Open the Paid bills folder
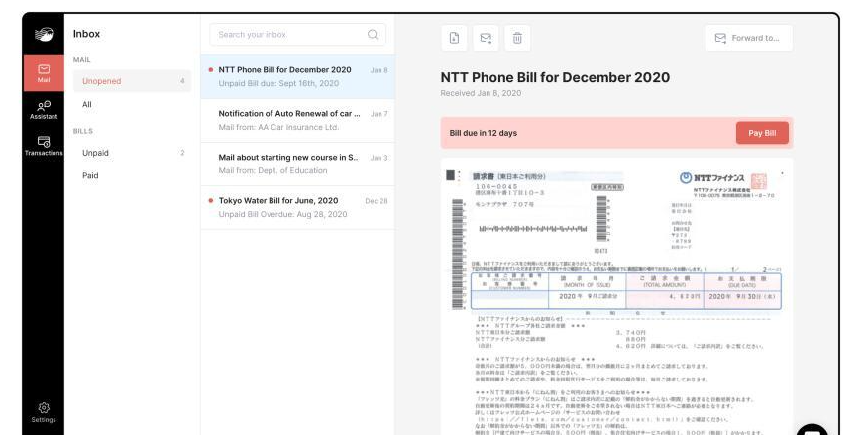 pyautogui.click(x=133, y=176)
